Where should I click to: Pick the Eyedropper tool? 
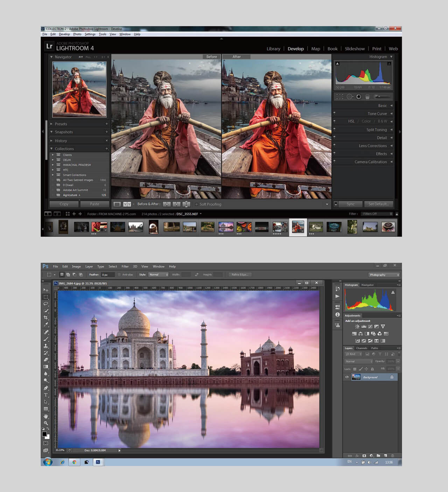[46, 325]
